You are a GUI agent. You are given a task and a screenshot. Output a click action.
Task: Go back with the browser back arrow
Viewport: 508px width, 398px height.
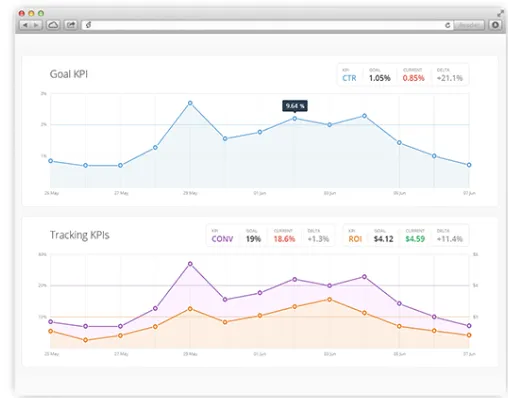(25, 25)
